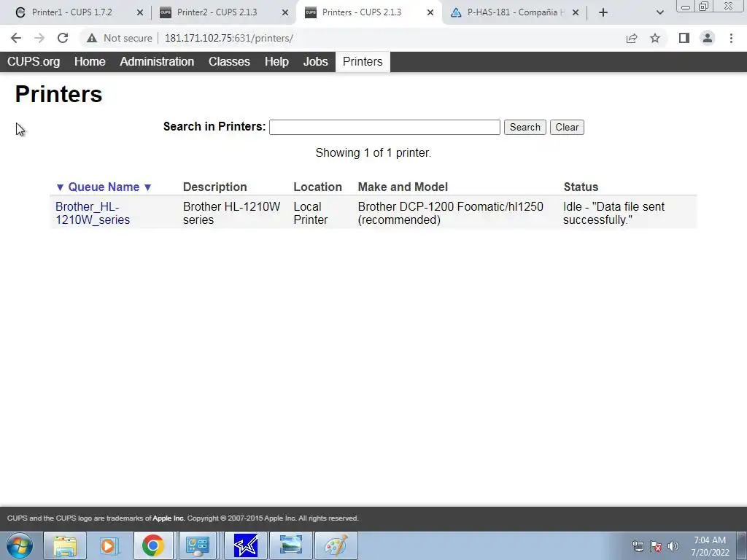Screen dimensions: 747x560
Task: Open the browser side panel icon
Action: pyautogui.click(x=684, y=38)
